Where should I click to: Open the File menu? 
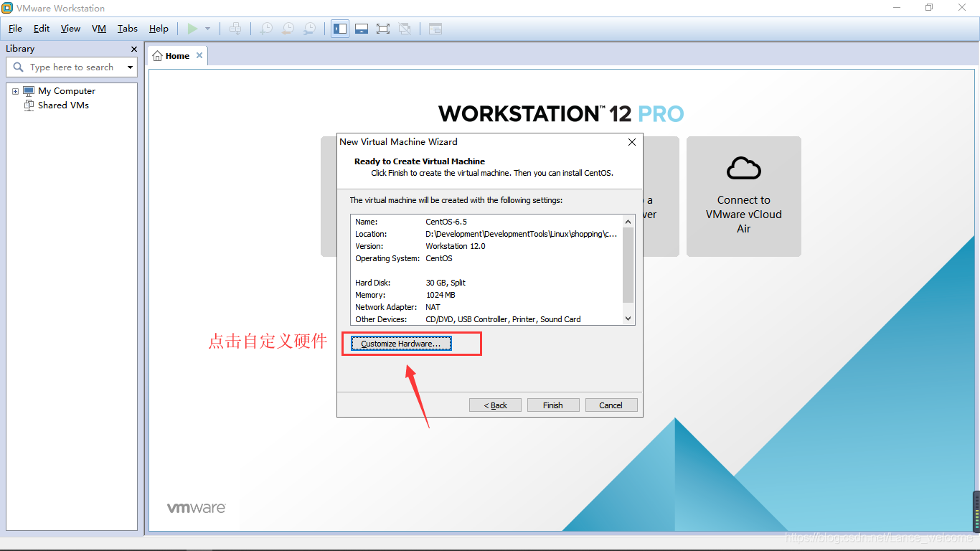point(15,29)
